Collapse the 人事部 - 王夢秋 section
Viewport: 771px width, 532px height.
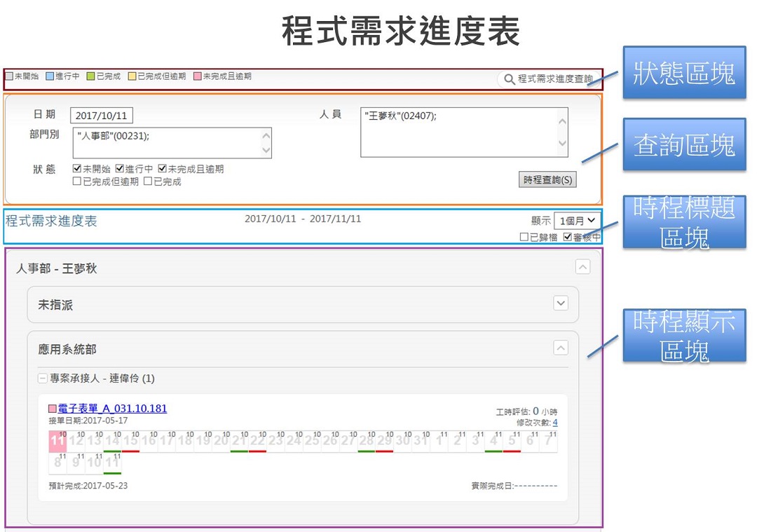582,267
